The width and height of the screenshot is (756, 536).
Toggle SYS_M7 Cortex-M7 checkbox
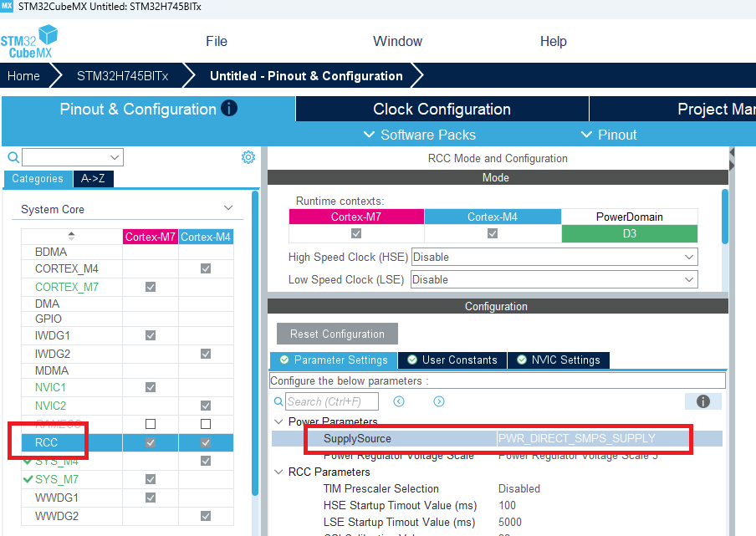click(151, 479)
